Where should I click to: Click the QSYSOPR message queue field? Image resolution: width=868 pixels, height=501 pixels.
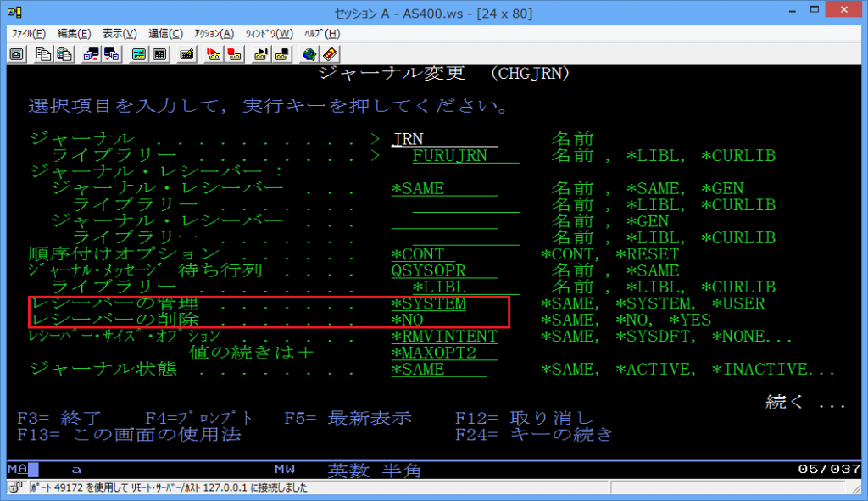tap(444, 270)
